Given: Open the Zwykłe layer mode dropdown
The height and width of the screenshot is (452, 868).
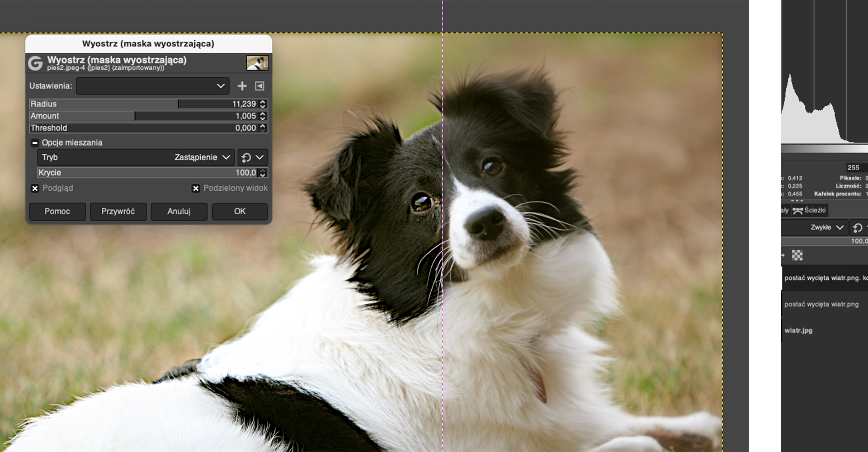Looking at the screenshot, I should (814, 227).
